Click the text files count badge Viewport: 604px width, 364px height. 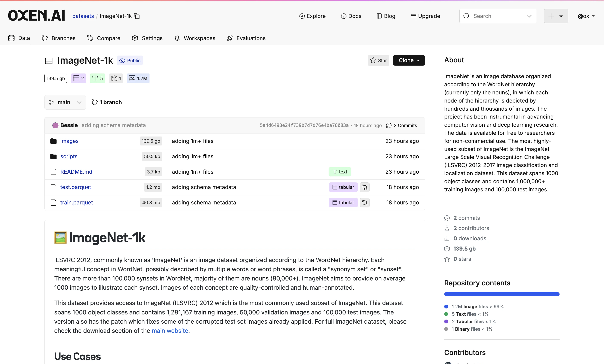[x=97, y=78]
